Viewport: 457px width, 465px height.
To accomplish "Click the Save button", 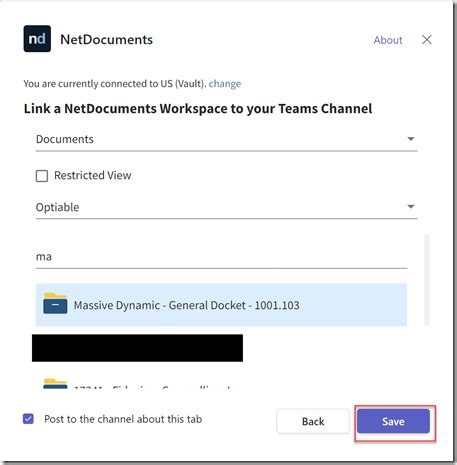I will click(393, 421).
